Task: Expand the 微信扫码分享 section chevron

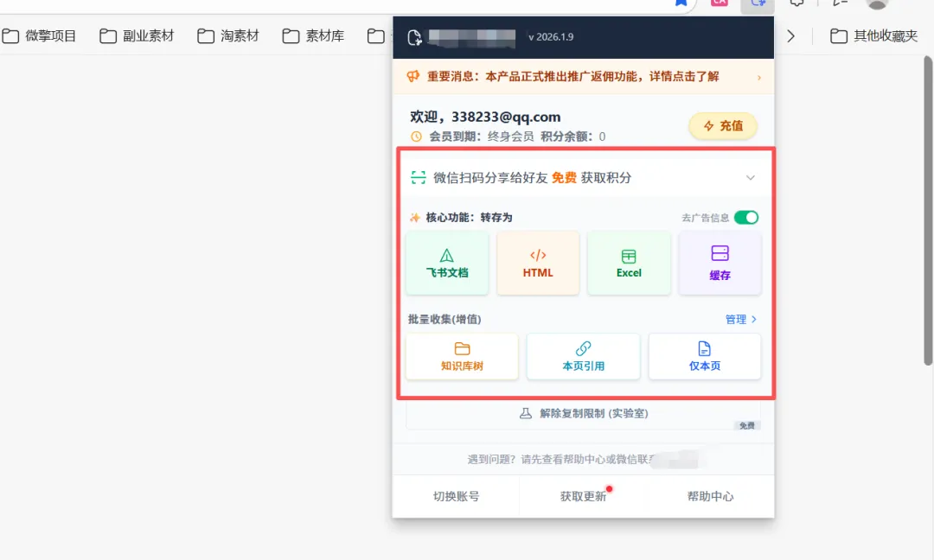Action: 750,178
